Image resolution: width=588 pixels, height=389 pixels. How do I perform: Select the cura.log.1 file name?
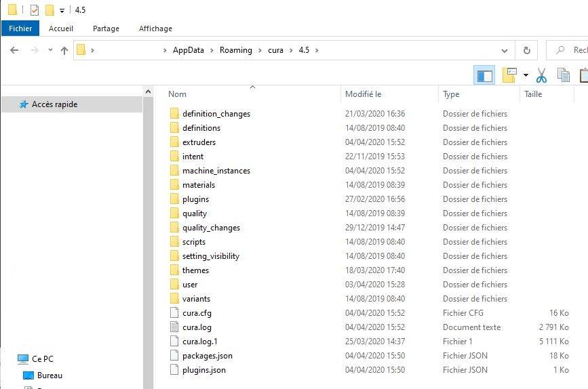(x=200, y=342)
